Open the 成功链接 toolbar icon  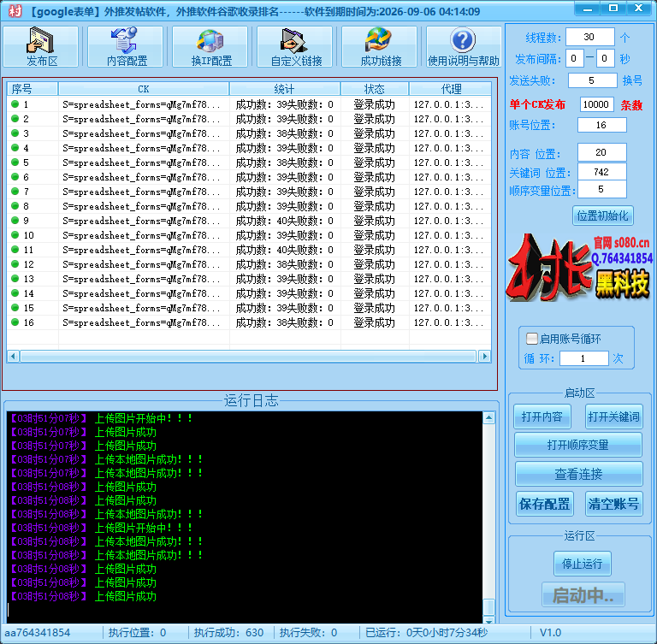pos(380,47)
